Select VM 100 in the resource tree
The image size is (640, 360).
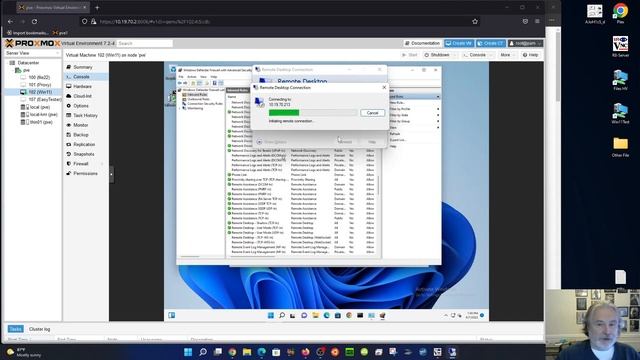[39, 77]
